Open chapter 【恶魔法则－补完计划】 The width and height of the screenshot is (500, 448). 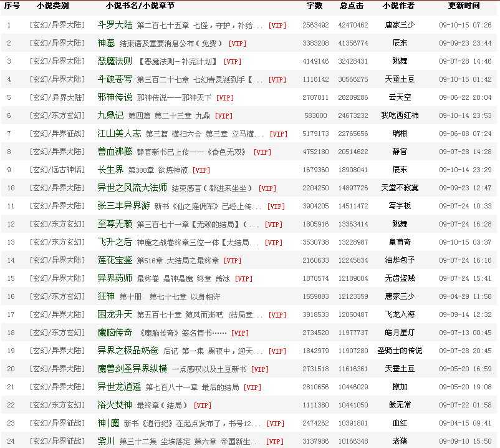point(178,62)
